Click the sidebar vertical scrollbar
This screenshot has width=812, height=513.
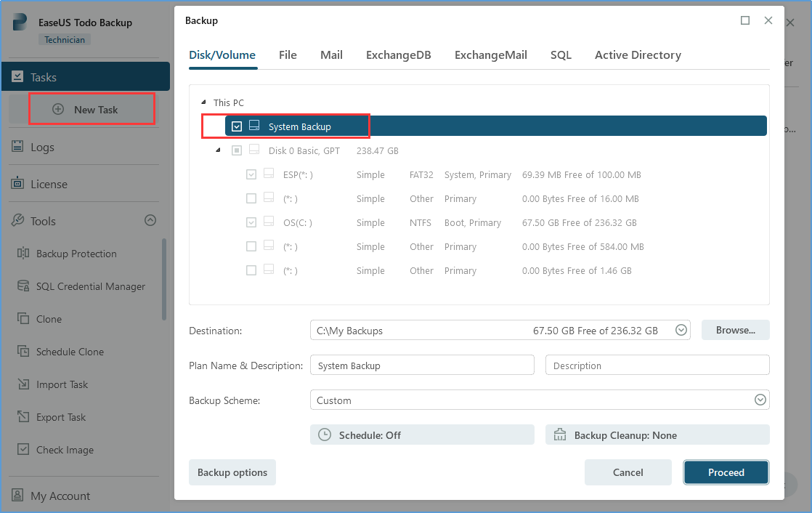tap(164, 280)
